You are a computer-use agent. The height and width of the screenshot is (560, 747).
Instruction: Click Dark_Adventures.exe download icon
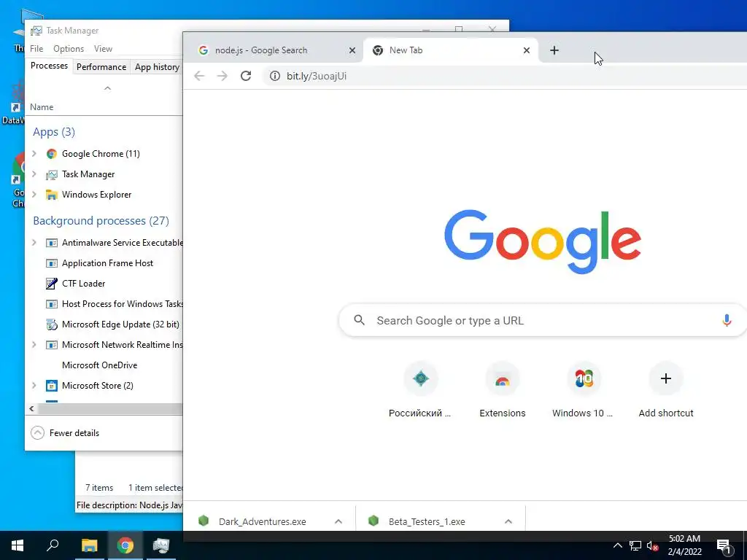204,521
